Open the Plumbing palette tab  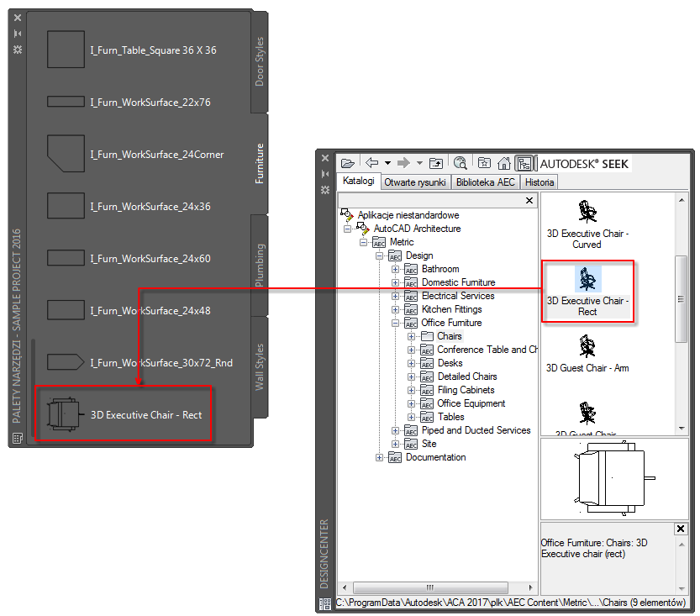click(260, 266)
